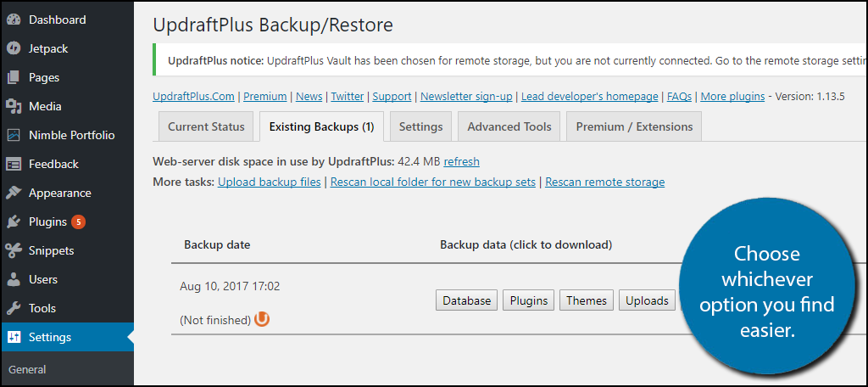
Task: Click the Feedback form icon
Action: pyautogui.click(x=14, y=164)
